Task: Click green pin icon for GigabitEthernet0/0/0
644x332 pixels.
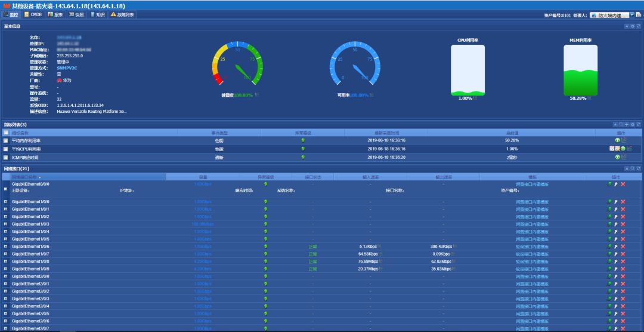Action: pyautogui.click(x=609, y=184)
